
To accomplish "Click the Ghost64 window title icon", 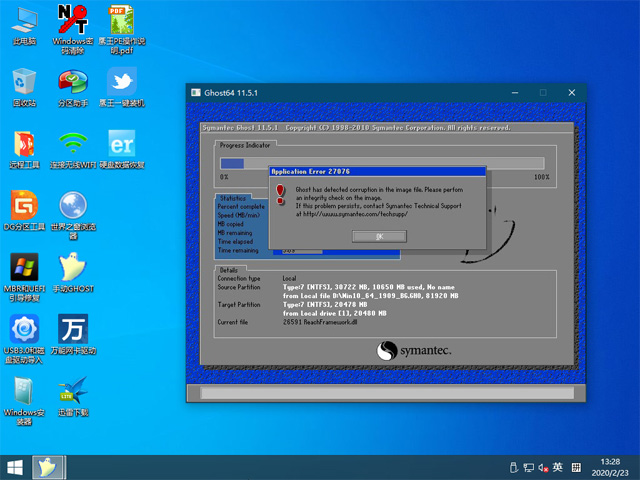I will click(196, 93).
